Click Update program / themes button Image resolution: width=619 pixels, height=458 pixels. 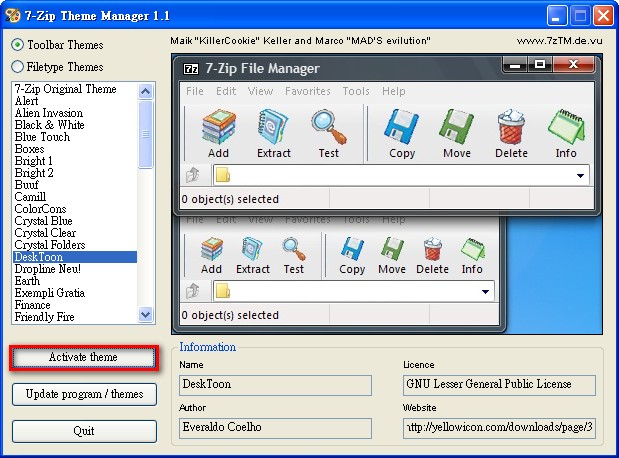(x=84, y=394)
